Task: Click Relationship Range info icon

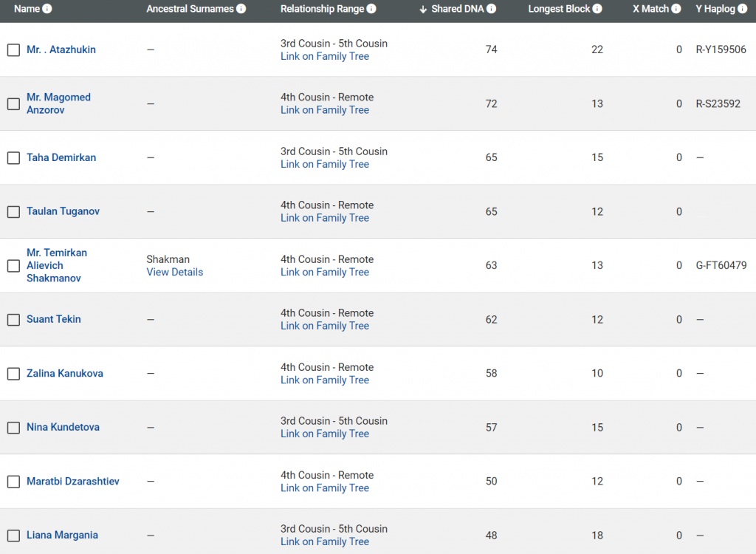Action: (371, 9)
